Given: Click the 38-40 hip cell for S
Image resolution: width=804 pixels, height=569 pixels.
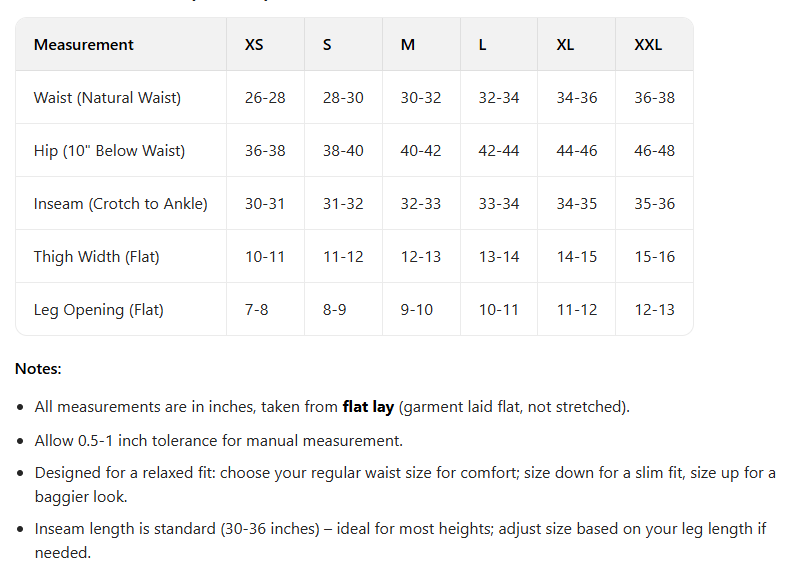Looking at the screenshot, I should point(343,151).
